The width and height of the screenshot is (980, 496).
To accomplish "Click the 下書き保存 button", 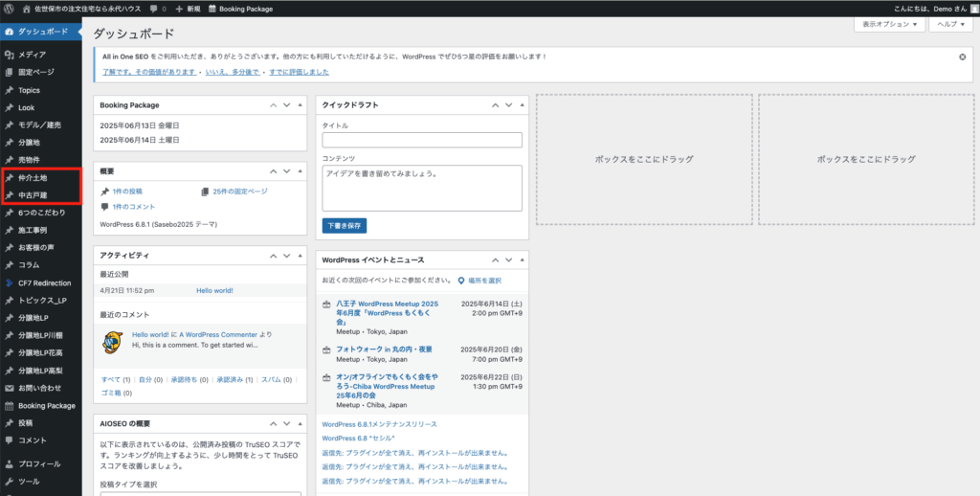I will (x=345, y=226).
